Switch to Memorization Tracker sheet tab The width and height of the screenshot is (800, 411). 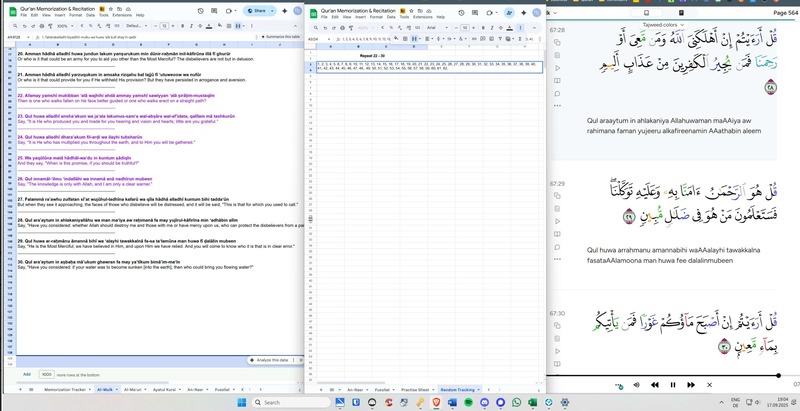click(65, 390)
